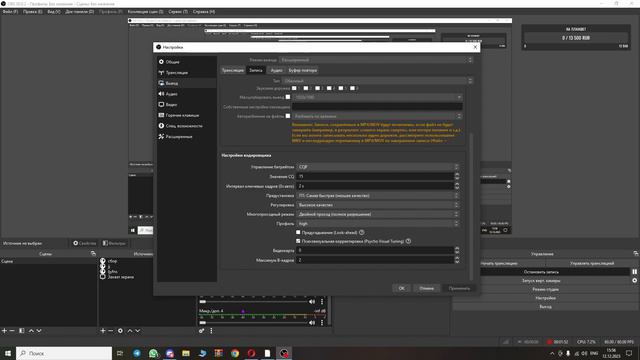Open the Спец. возможности (Accessibility) section

tap(187, 126)
